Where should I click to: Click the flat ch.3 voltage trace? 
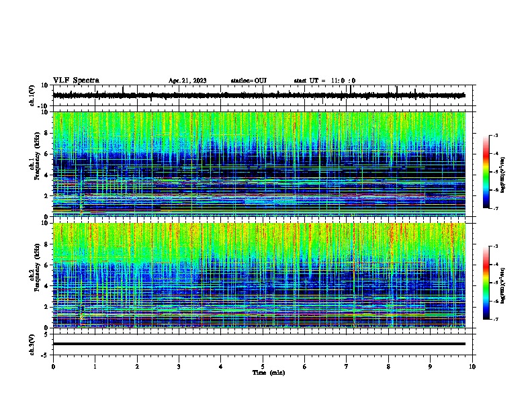coord(259,344)
